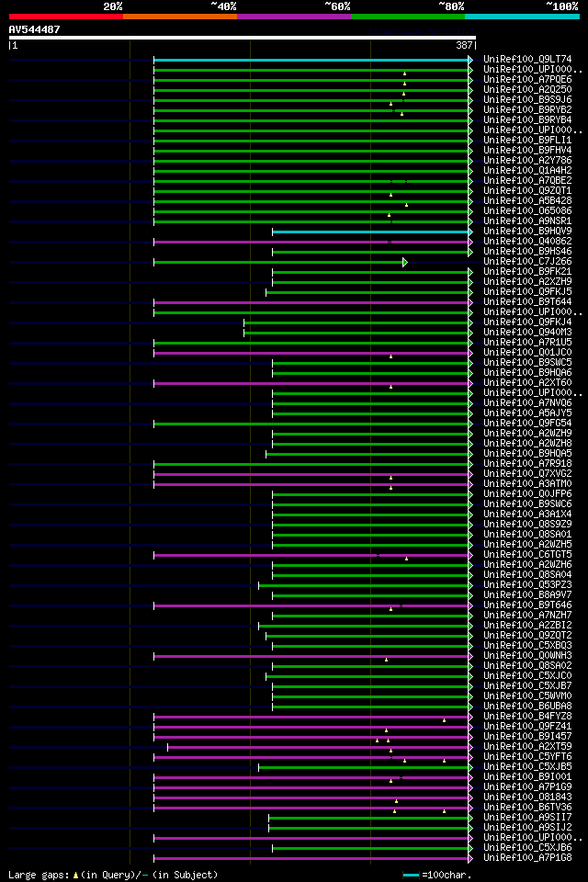Select the UniRef100_A7NVQ6 label

[x=527, y=403]
